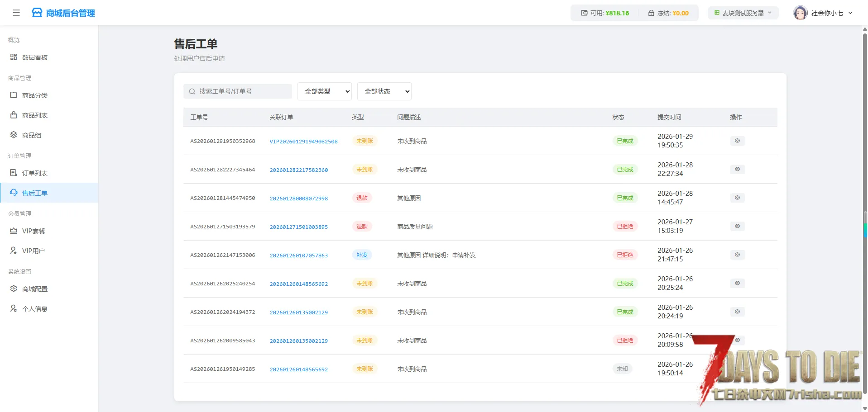Open the 全部状态 status filter dropdown
This screenshot has width=868, height=412.
[x=384, y=91]
